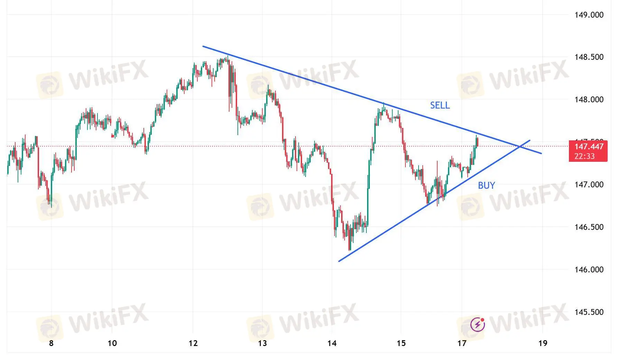Click the SELL label text
Screen dimensions: 618x364
coord(440,105)
